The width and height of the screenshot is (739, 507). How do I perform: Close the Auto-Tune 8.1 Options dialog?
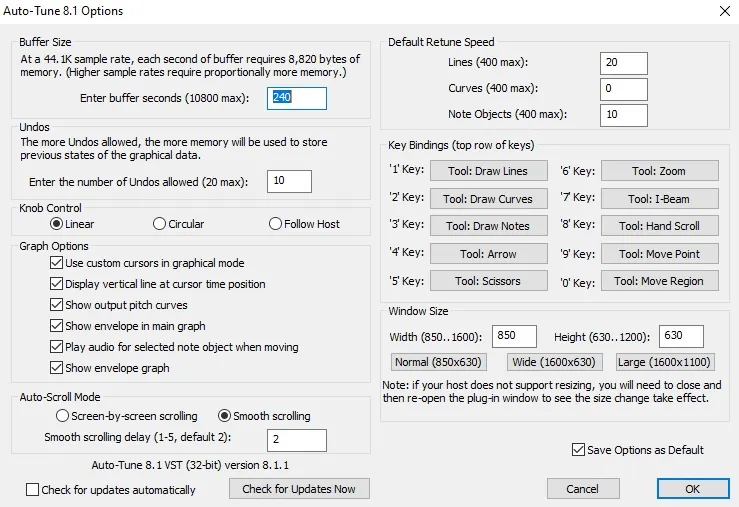[x=725, y=11]
